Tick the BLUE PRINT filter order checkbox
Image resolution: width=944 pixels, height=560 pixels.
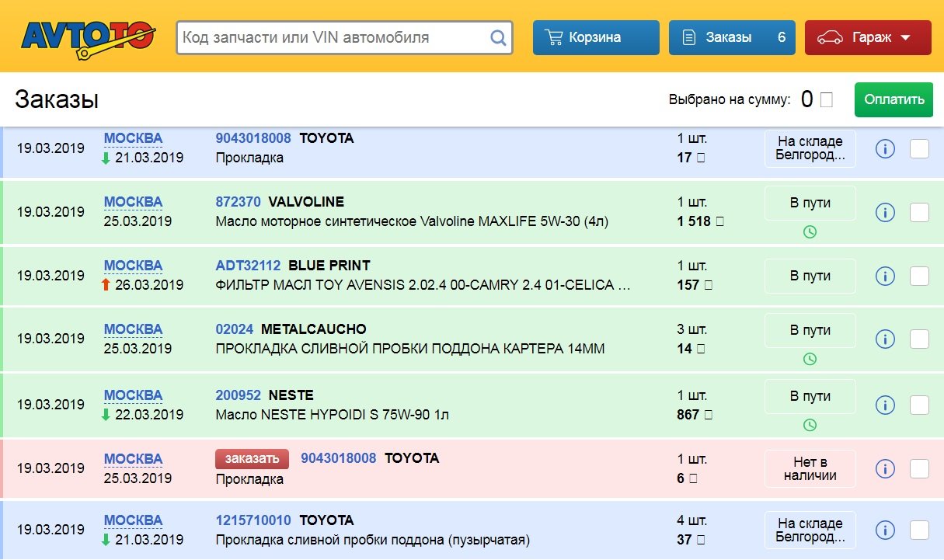919,276
